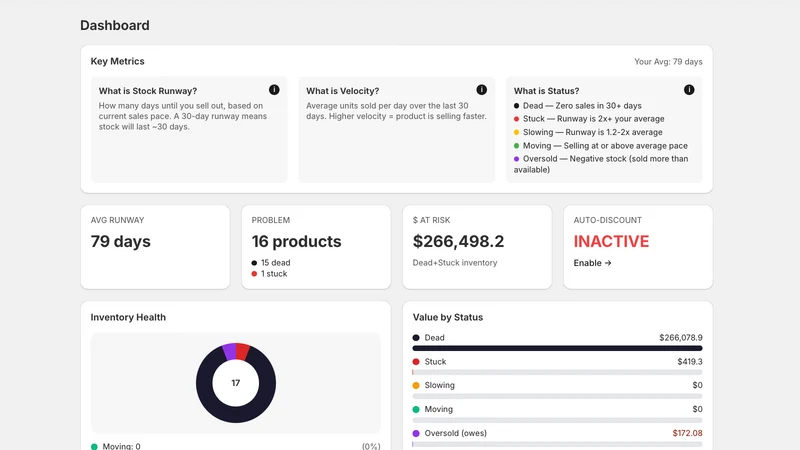Click purple Oversold (owes) dot
This screenshot has height=450, width=800.
click(x=416, y=433)
